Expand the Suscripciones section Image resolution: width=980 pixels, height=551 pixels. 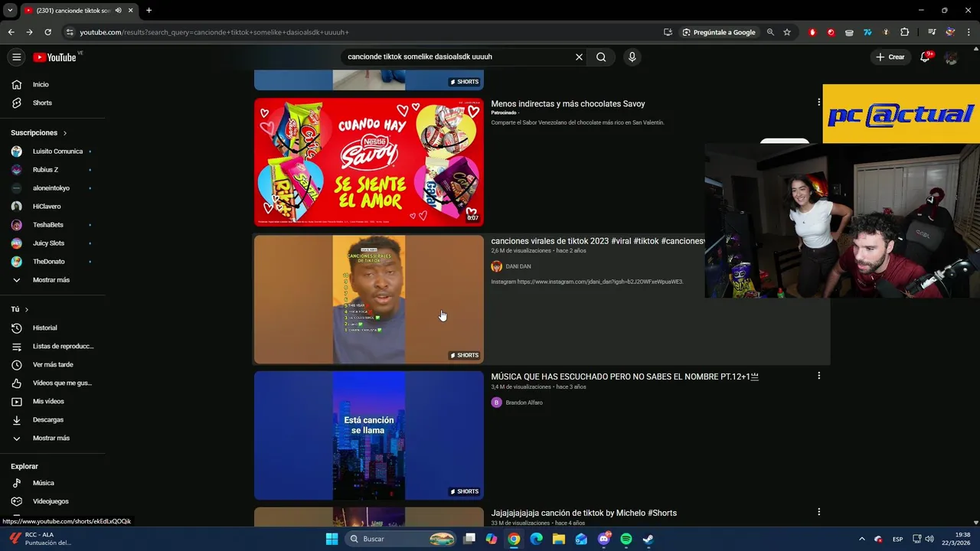click(39, 132)
